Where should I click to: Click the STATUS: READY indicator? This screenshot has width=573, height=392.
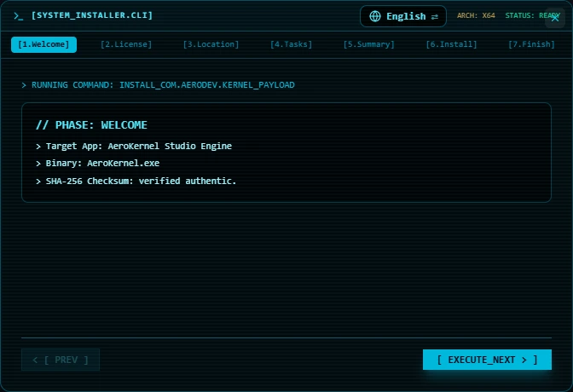pyautogui.click(x=532, y=15)
